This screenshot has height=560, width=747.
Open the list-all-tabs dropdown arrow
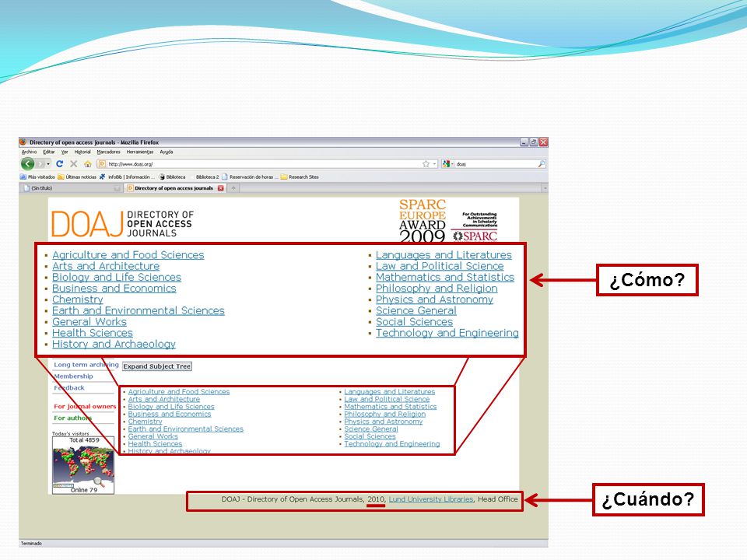[x=545, y=188]
